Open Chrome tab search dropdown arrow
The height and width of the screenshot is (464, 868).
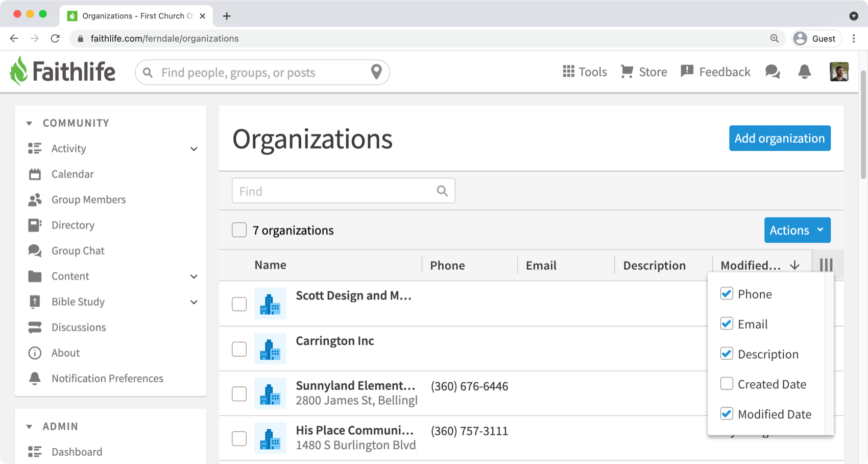pos(854,16)
